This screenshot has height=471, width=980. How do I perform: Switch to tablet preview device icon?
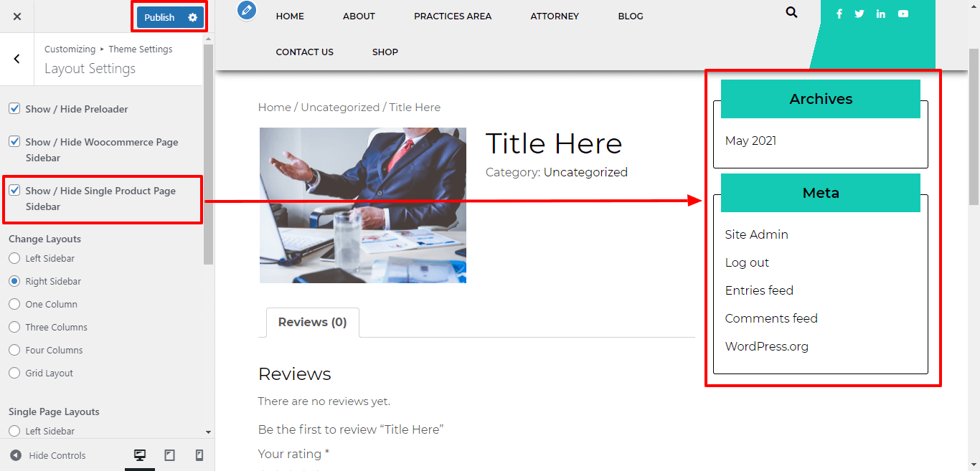tap(169, 455)
